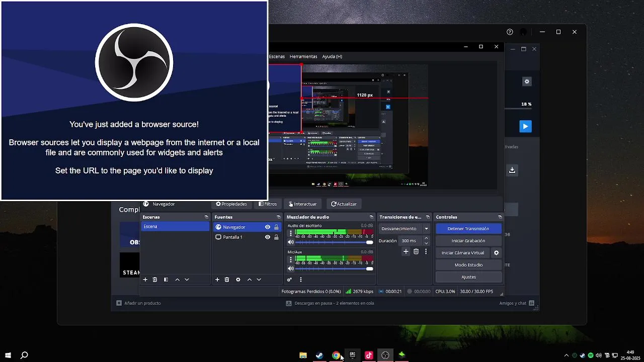Viewport: 644px width, 362px height.
Task: Open scene filters icon in Escenas panel
Action: point(166,280)
